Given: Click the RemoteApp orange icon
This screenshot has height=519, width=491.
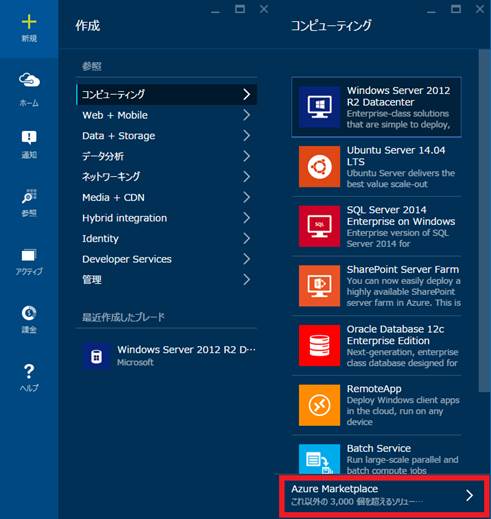Looking at the screenshot, I should [x=319, y=405].
